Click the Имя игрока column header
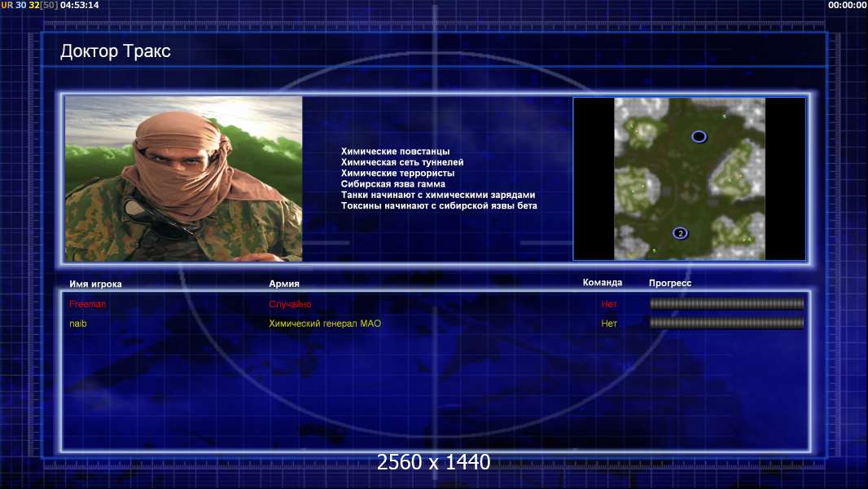Image resolution: width=868 pixels, height=489 pixels. (95, 284)
